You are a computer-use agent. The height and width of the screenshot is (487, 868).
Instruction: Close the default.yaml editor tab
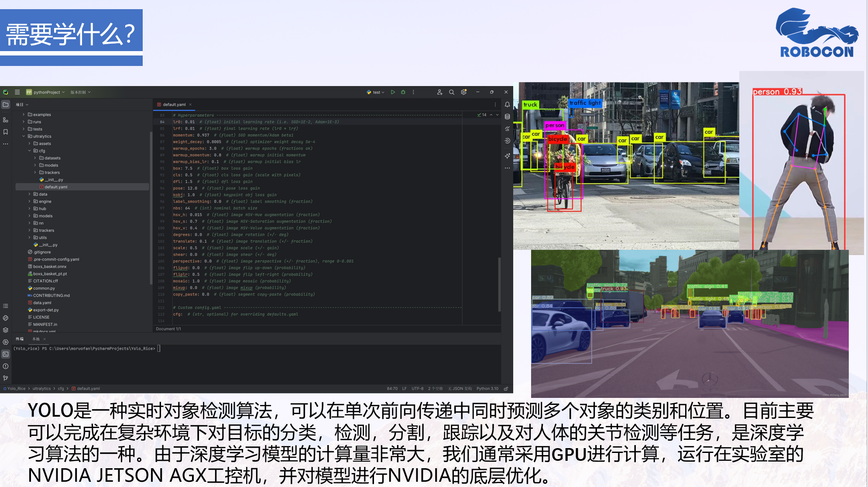(x=190, y=105)
